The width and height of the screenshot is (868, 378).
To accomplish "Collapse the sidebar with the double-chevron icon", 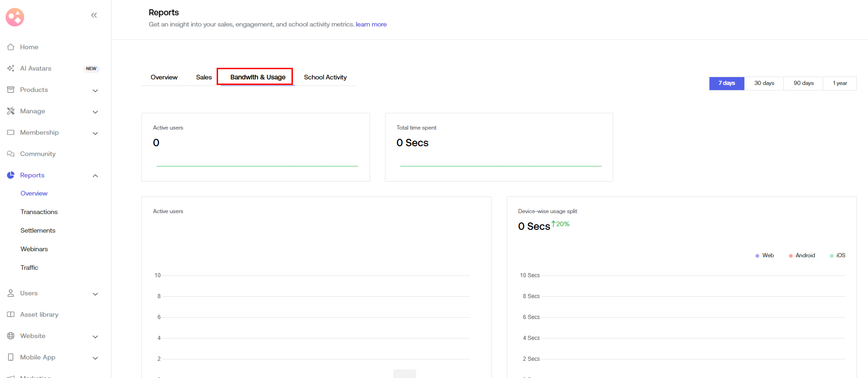I will (94, 15).
